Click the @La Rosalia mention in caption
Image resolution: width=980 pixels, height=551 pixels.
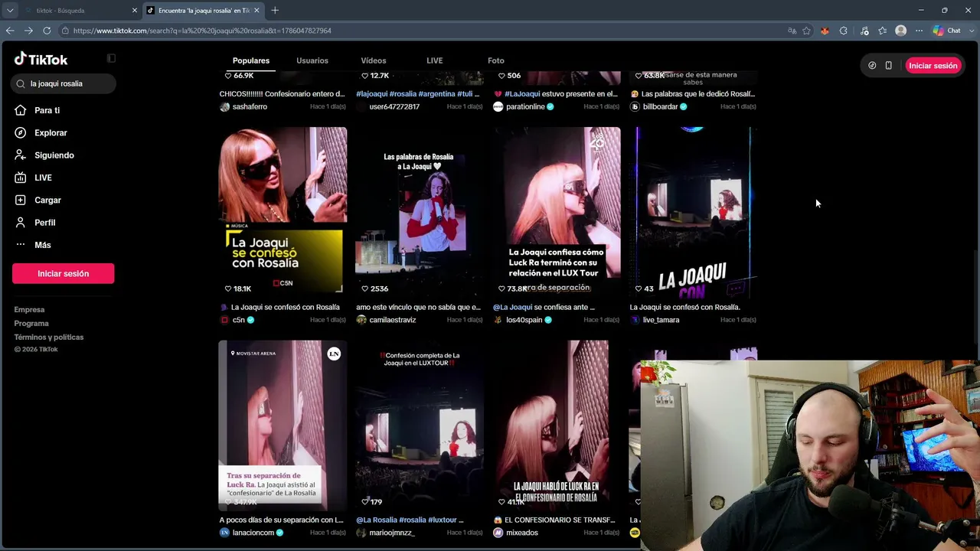click(377, 520)
